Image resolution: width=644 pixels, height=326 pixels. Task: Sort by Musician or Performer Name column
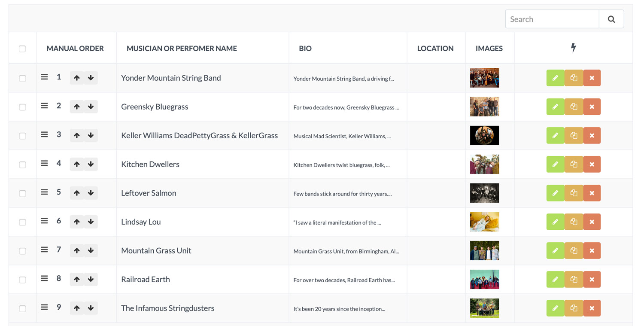pos(182,49)
